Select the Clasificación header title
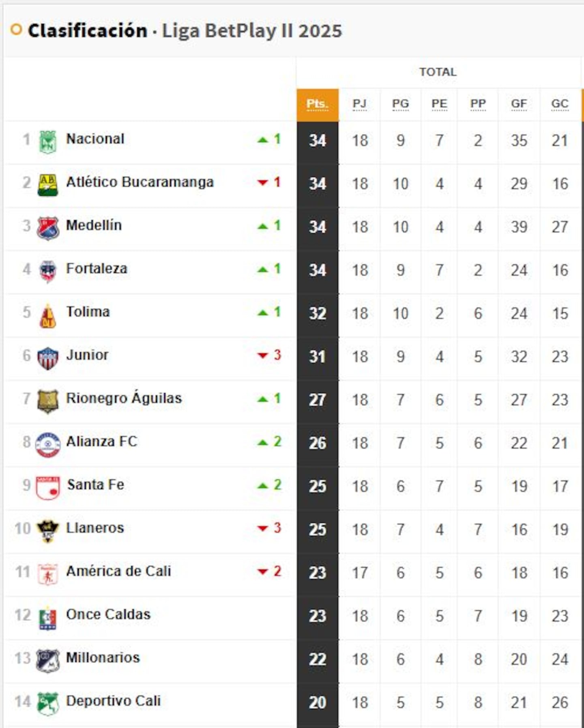The image size is (584, 728). [x=88, y=29]
